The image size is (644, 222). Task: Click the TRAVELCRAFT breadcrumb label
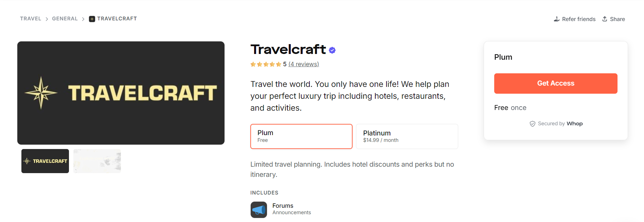[x=117, y=19]
